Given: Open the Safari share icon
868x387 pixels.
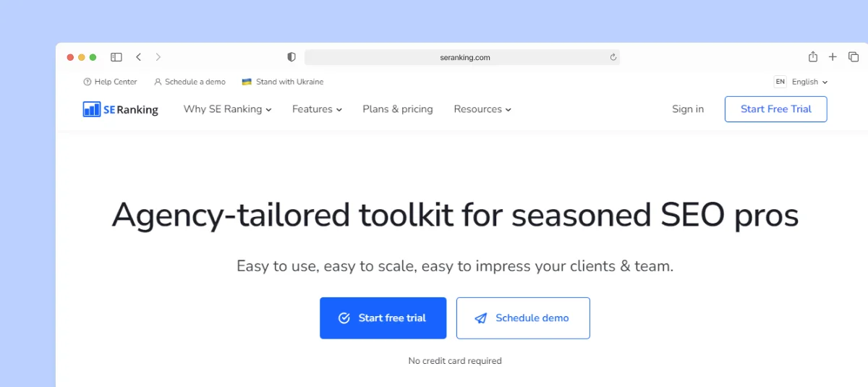Looking at the screenshot, I should pos(813,56).
